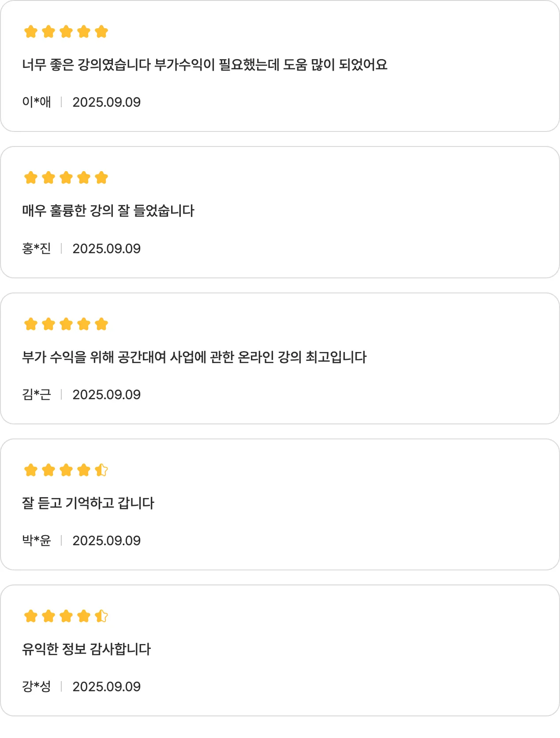This screenshot has width=560, height=738.
Task: Click review text '너무 좋은 강의였습니다'
Action: [x=205, y=65]
